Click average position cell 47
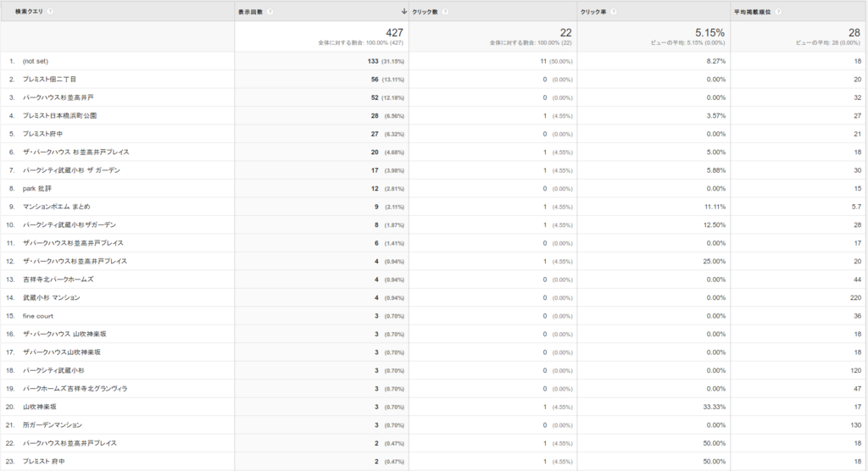This screenshot has width=868, height=471. click(858, 389)
